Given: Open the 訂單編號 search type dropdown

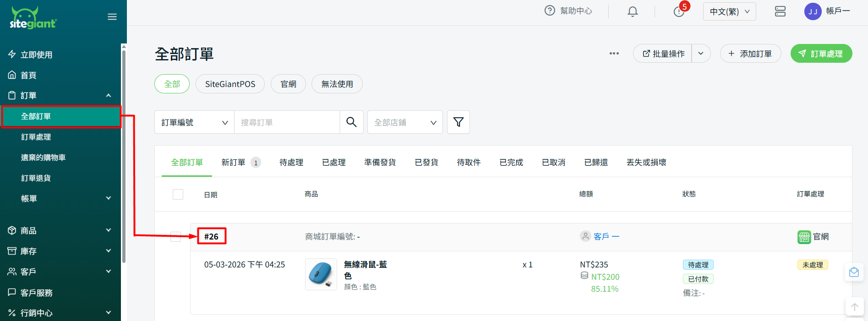Looking at the screenshot, I should coord(194,122).
